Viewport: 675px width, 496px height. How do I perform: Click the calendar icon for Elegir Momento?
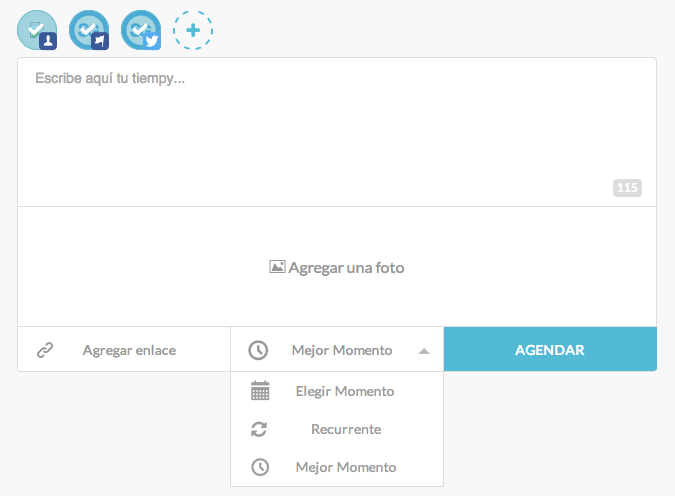(x=260, y=391)
